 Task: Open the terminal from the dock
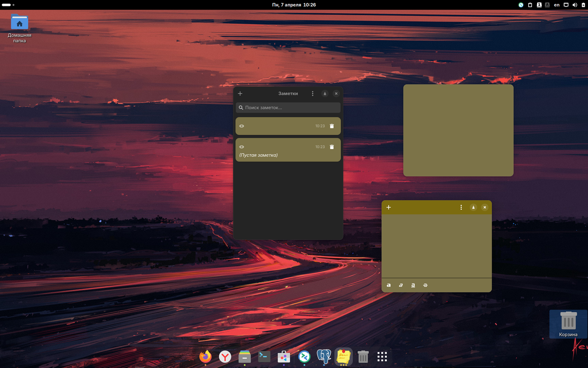pos(264,356)
